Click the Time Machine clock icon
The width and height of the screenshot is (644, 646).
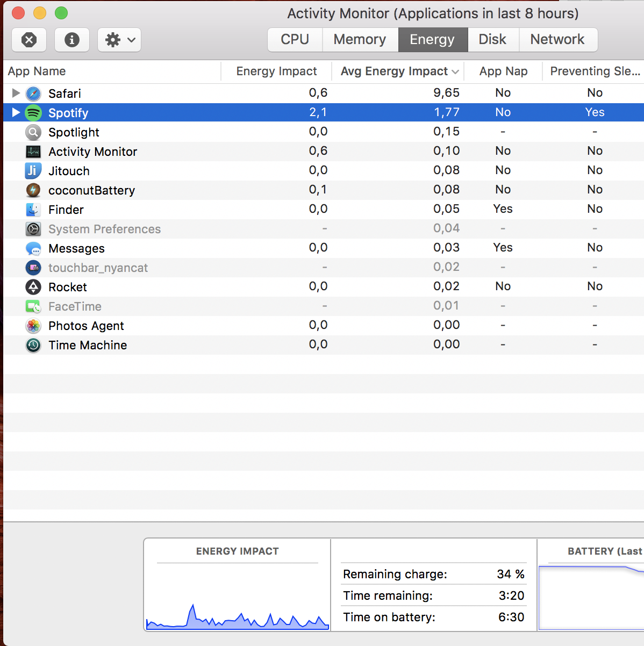point(33,345)
